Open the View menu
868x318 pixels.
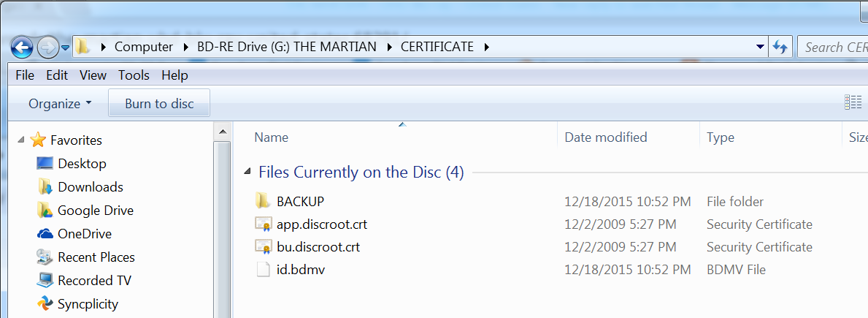93,75
